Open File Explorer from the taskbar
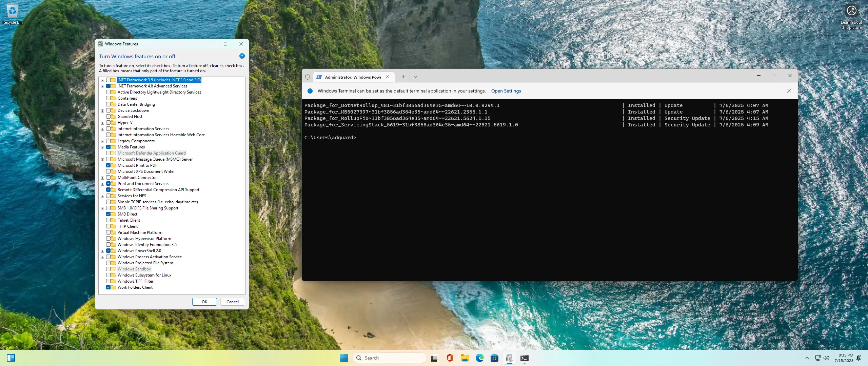The width and height of the screenshot is (868, 366). (465, 358)
